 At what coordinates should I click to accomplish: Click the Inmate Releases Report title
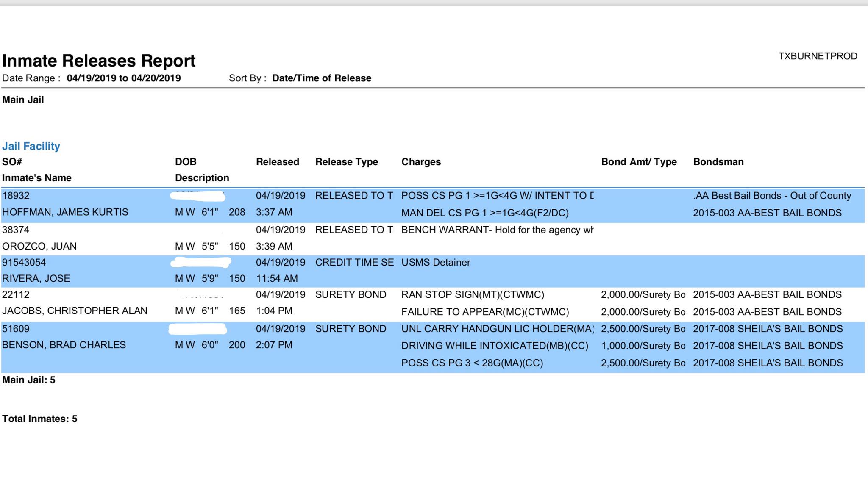tap(99, 61)
